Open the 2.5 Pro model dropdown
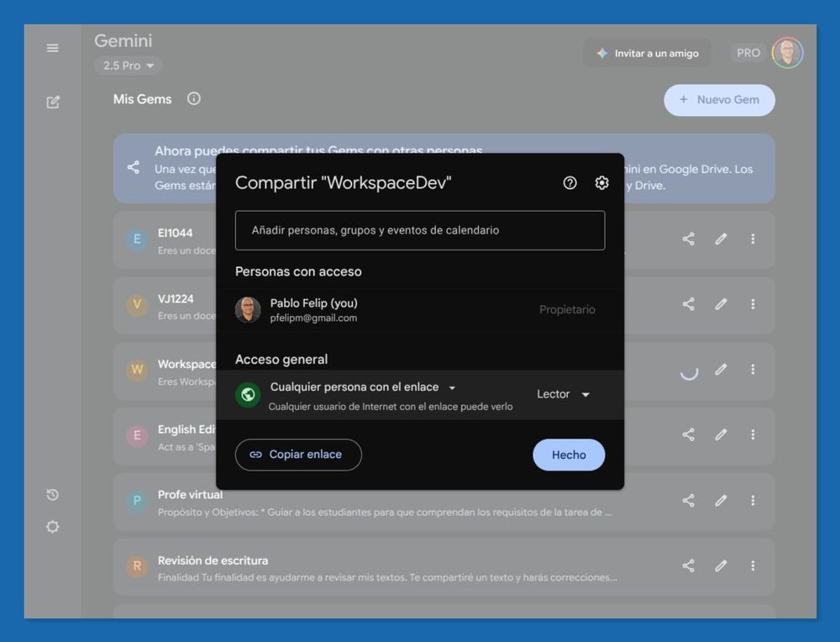The image size is (840, 642). 129,66
